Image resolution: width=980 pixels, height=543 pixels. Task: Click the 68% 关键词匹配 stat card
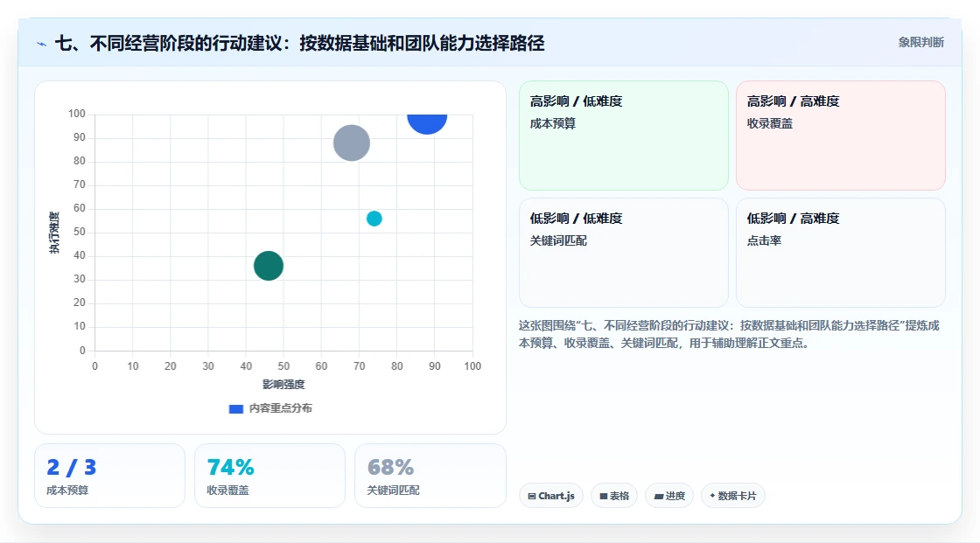click(430, 476)
